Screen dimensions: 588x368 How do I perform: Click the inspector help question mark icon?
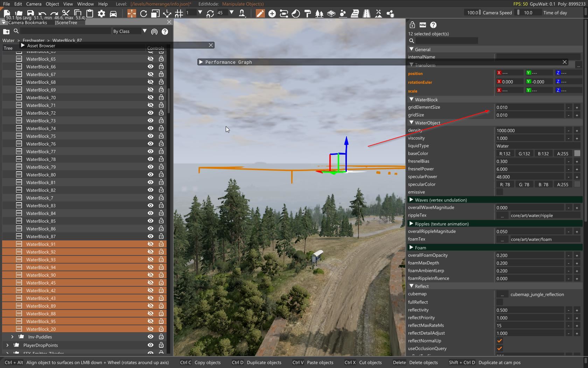point(433,25)
